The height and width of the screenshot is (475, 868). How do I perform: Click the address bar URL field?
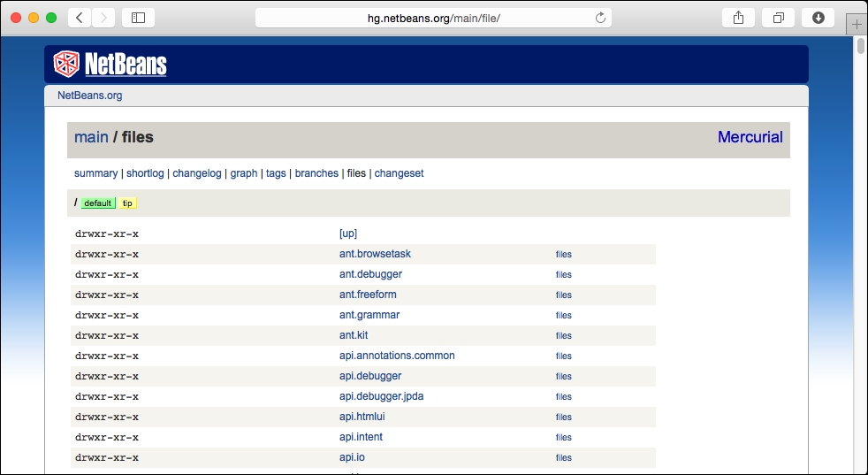tap(433, 18)
